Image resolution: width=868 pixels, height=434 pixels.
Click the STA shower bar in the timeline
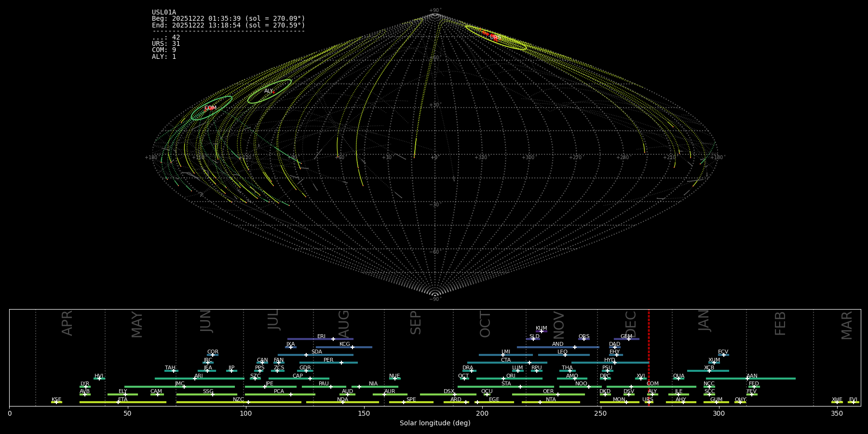click(506, 387)
